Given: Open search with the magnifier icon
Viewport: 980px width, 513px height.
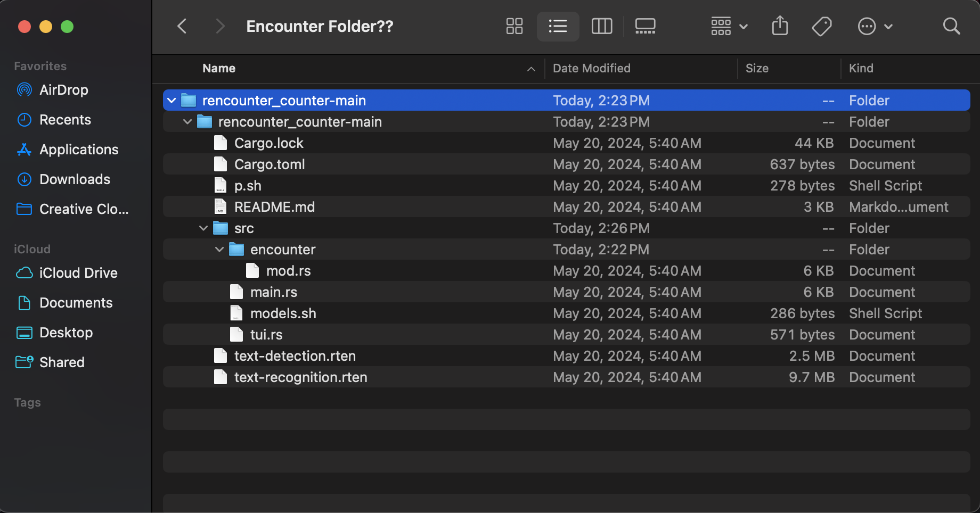Looking at the screenshot, I should pos(951,26).
